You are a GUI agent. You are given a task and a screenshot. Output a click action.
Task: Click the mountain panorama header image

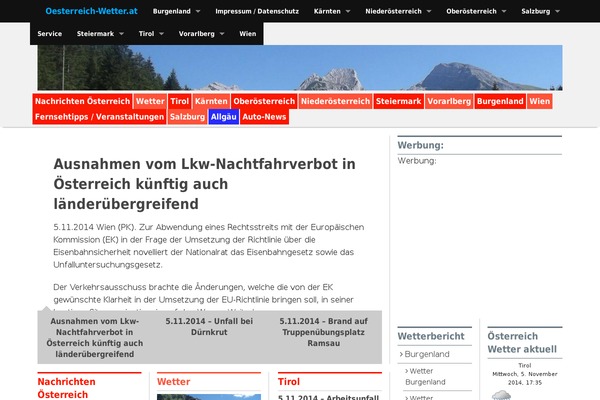(x=300, y=68)
